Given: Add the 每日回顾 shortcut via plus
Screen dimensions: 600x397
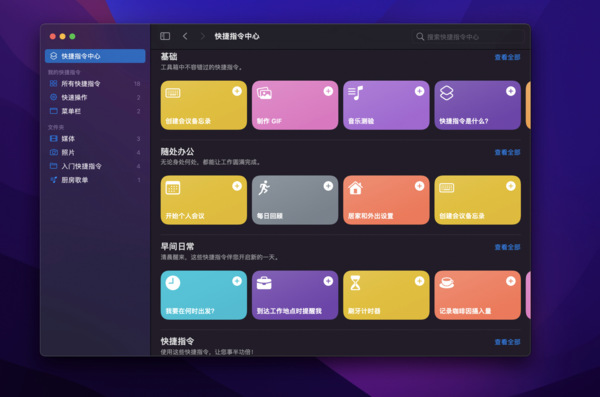Looking at the screenshot, I should (x=328, y=186).
